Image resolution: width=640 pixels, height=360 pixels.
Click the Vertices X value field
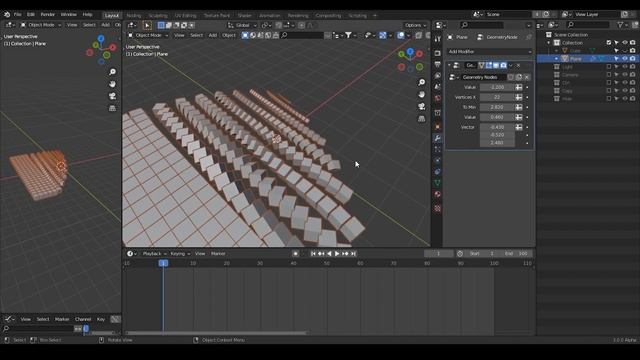497,97
